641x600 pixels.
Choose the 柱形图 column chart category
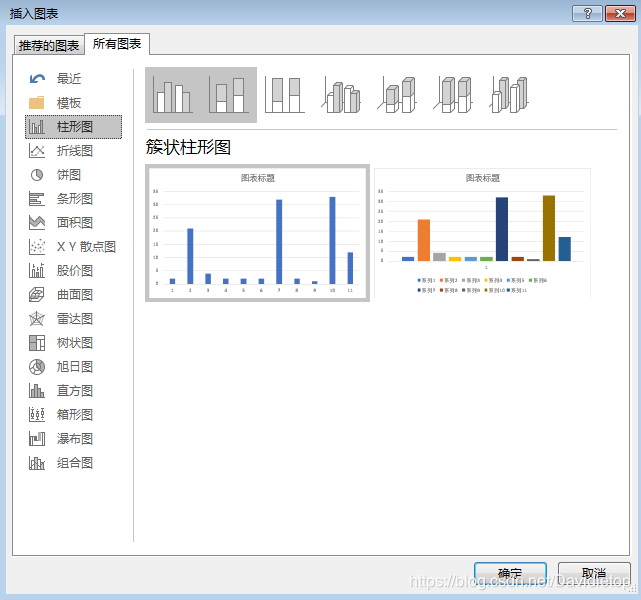74,127
